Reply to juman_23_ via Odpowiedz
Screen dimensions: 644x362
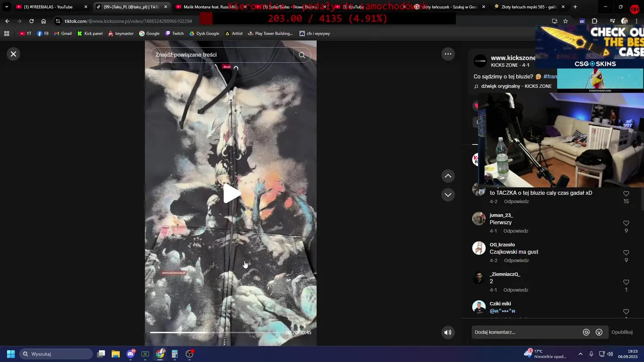coord(516,231)
